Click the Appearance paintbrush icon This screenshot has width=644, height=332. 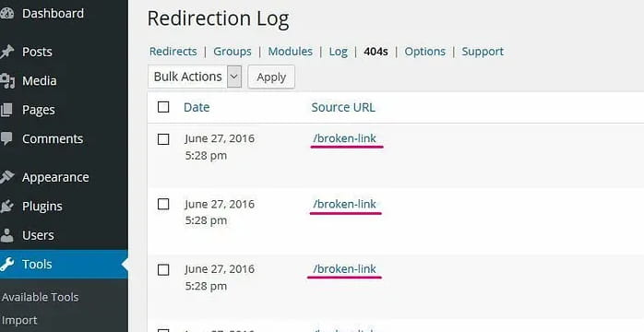[x=6, y=177]
